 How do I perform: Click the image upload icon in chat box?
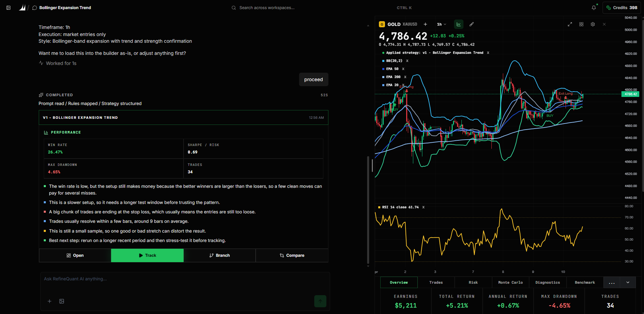coord(62,301)
